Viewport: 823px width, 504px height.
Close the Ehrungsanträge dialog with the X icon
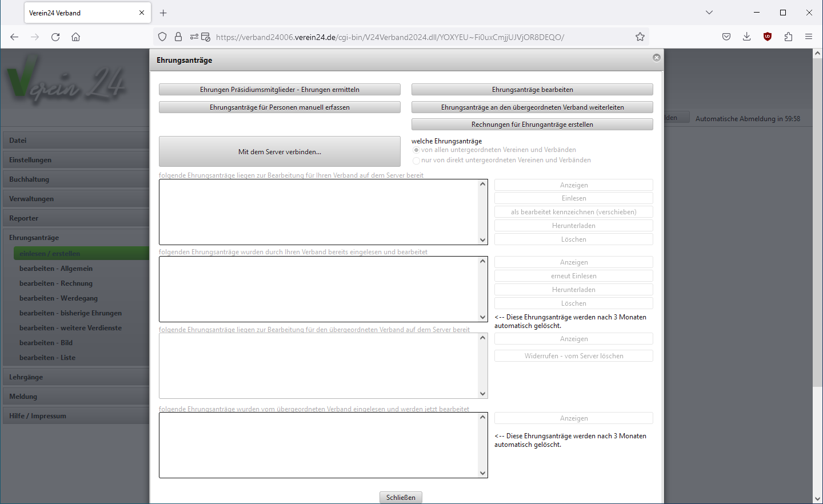tap(656, 58)
